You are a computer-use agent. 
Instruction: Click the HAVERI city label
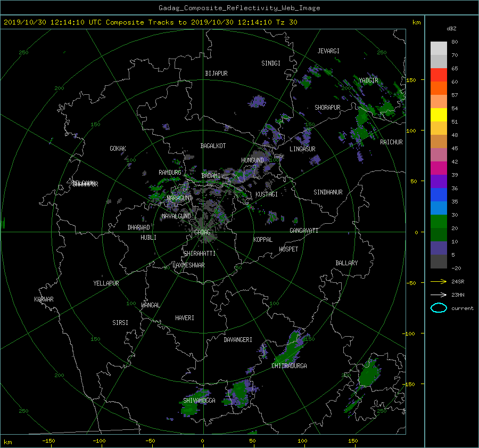point(185,318)
